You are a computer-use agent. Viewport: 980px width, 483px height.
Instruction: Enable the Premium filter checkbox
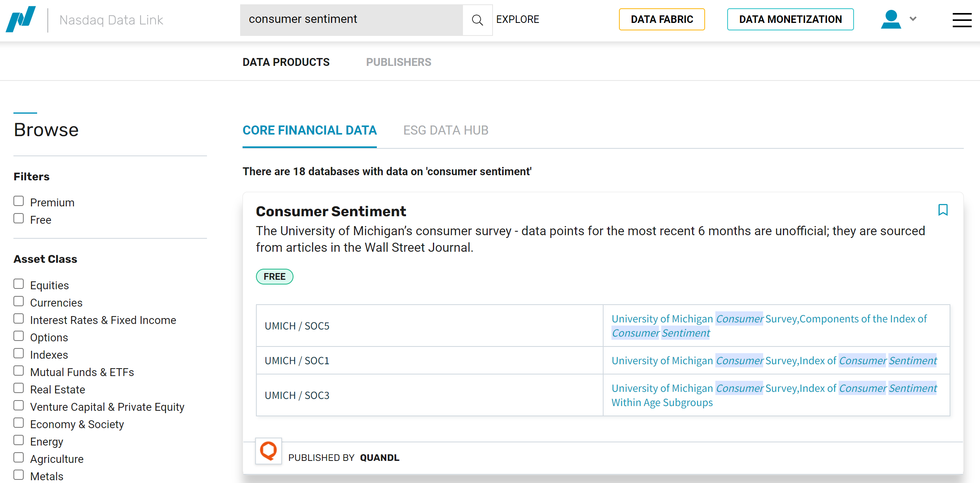coord(19,201)
